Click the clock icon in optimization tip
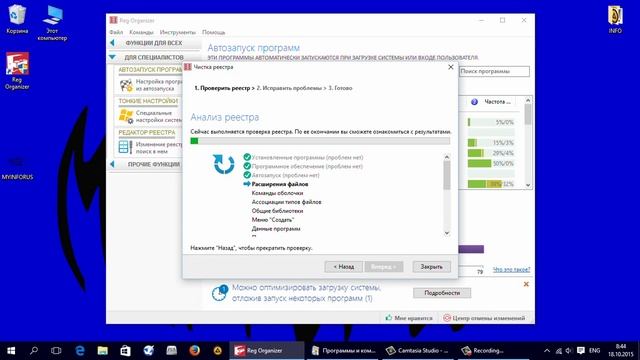640x360 pixels. [x=219, y=293]
